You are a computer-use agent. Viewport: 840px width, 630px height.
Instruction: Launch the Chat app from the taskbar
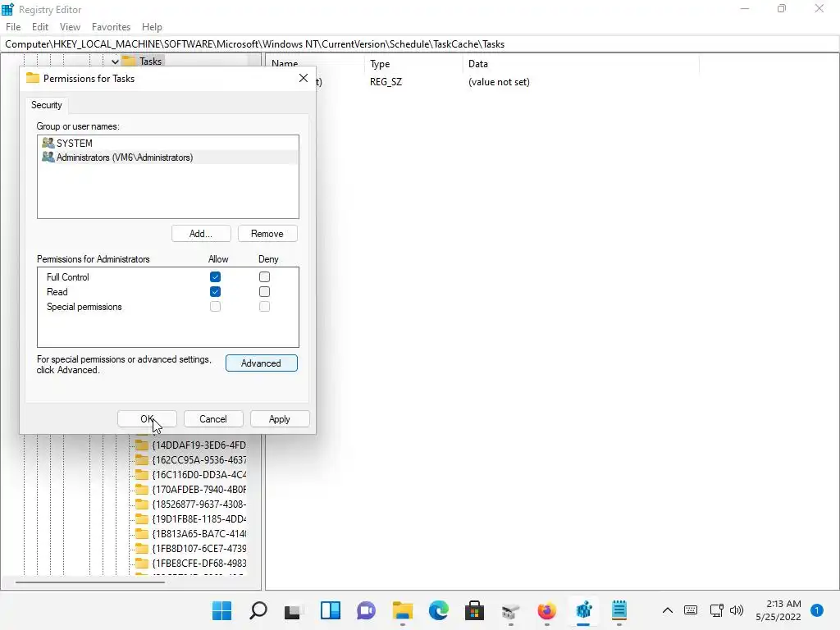[367, 610]
